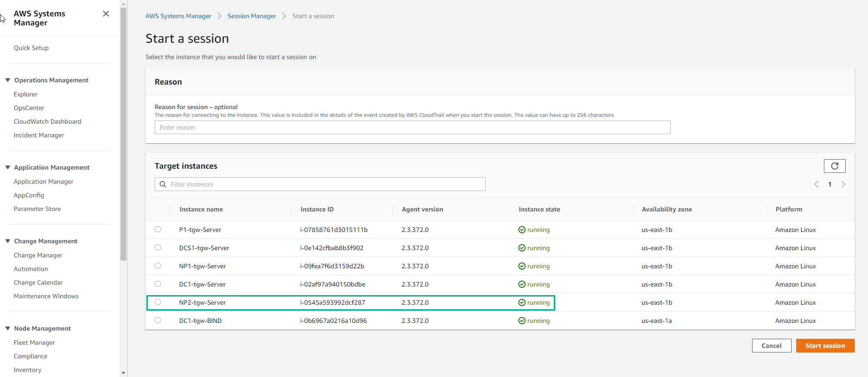Click instance ID i-0e142cfbab8b3f902

point(331,248)
